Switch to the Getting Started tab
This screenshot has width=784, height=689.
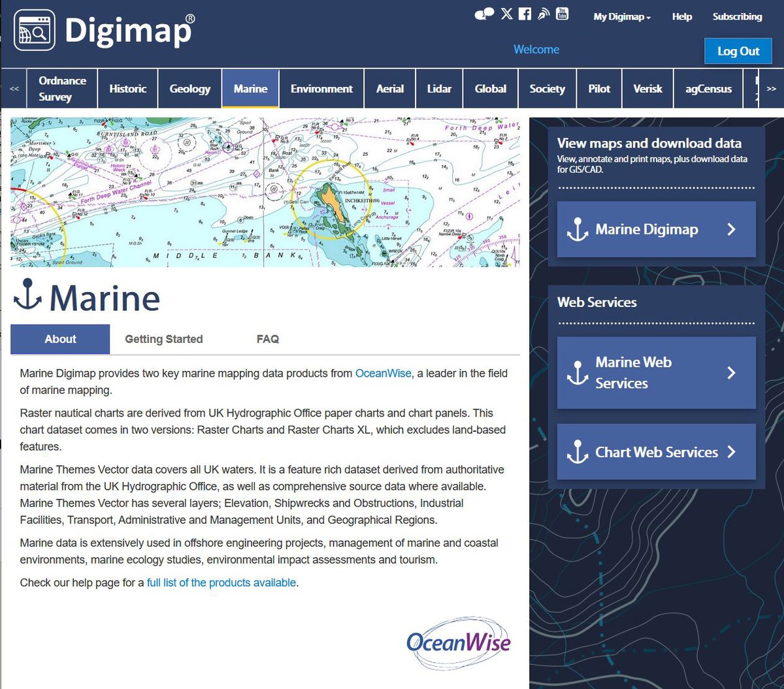[164, 339]
